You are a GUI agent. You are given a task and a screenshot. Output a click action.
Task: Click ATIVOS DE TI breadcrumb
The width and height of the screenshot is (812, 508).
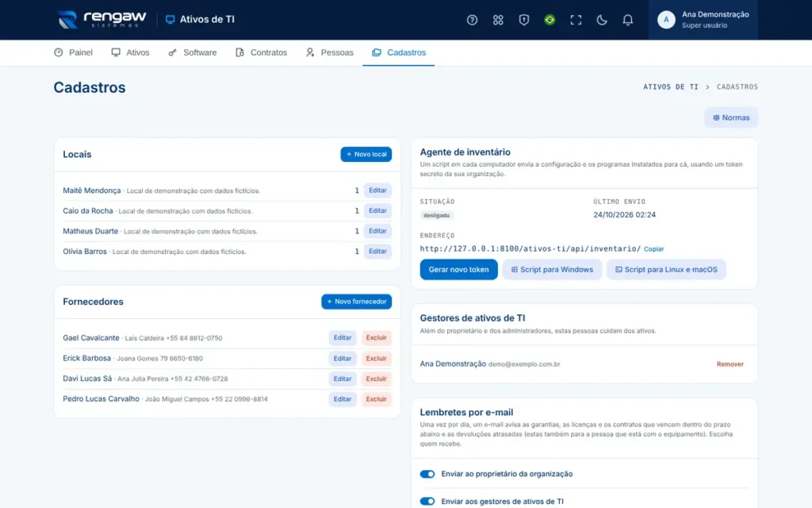click(671, 87)
